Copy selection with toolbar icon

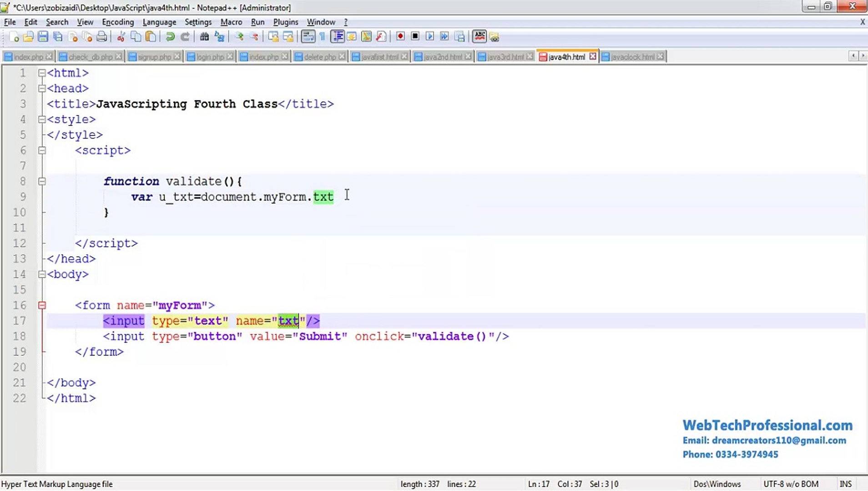point(136,37)
